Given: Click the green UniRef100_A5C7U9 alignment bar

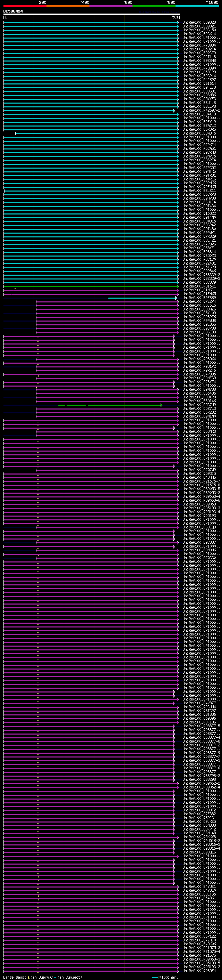Looking at the screenshot, I should [x=110, y=405].
